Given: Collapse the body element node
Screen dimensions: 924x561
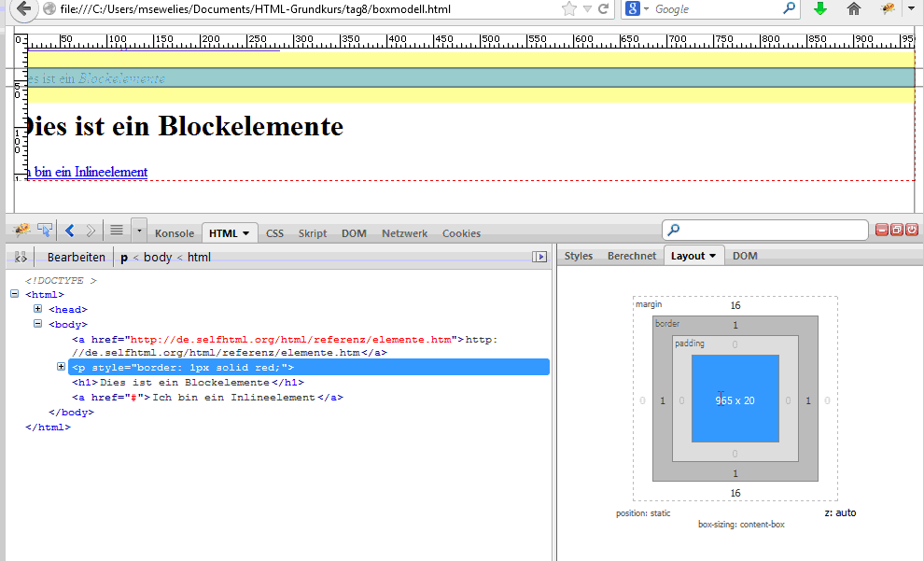Looking at the screenshot, I should [x=37, y=324].
